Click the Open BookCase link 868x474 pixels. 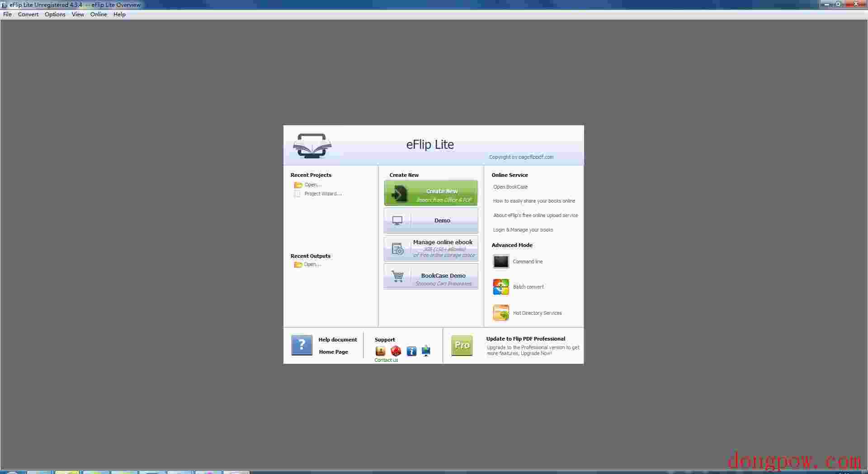pyautogui.click(x=510, y=187)
